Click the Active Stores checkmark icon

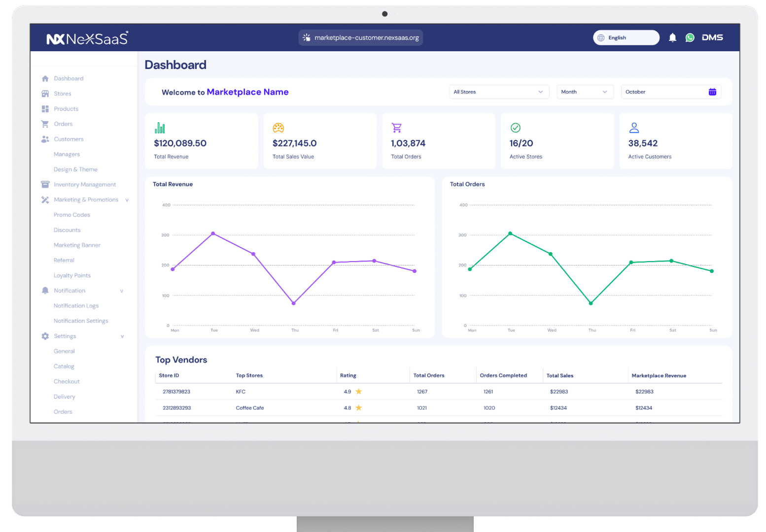point(516,128)
